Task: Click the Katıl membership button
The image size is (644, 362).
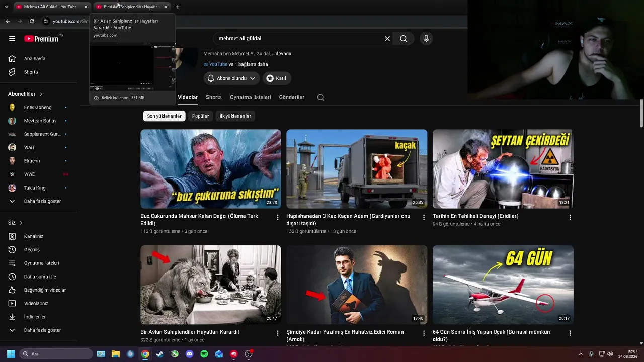Action: click(x=276, y=78)
